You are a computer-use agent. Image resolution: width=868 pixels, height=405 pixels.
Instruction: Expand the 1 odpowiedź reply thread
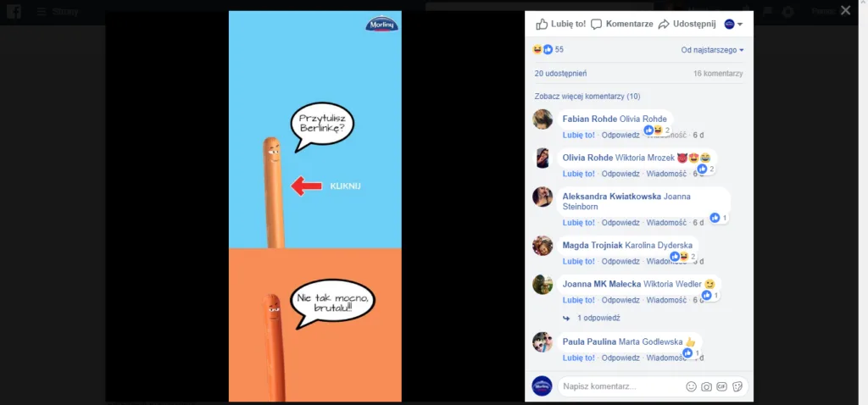[x=598, y=319]
